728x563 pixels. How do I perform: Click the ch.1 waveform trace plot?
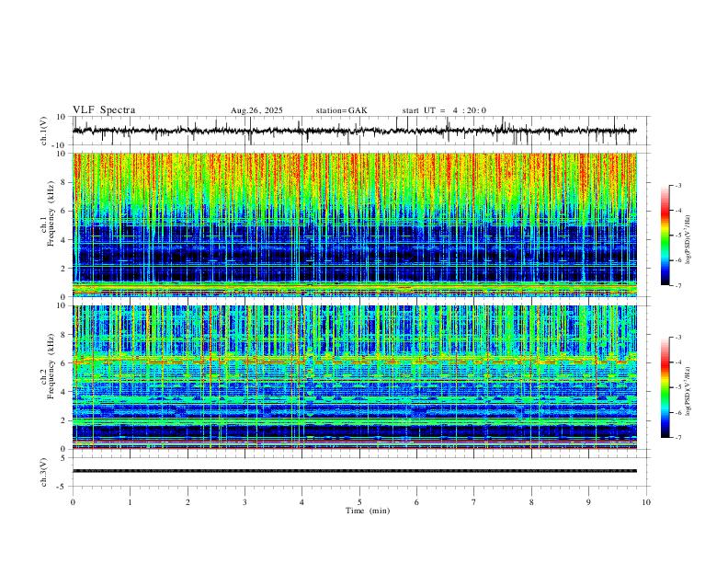click(x=354, y=131)
